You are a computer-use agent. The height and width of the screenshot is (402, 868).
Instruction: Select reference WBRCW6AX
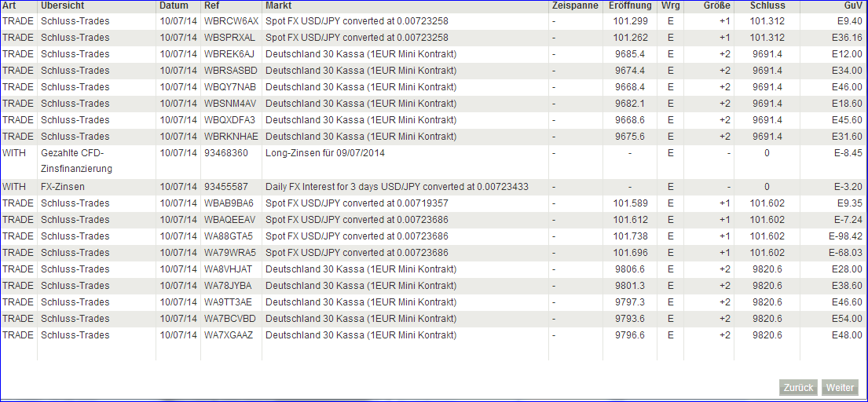pos(231,21)
